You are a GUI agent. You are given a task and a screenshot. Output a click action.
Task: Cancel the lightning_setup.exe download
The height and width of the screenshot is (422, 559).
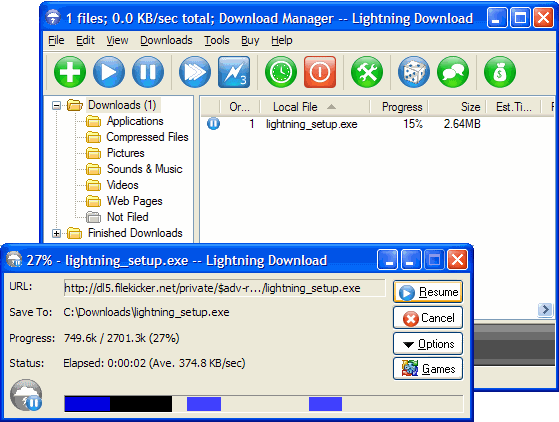(428, 318)
